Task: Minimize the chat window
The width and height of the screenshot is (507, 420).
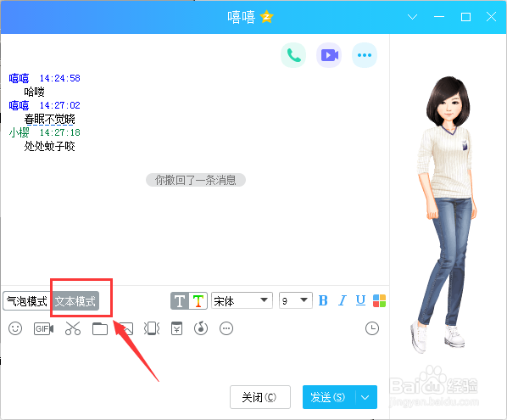Action: (x=439, y=17)
